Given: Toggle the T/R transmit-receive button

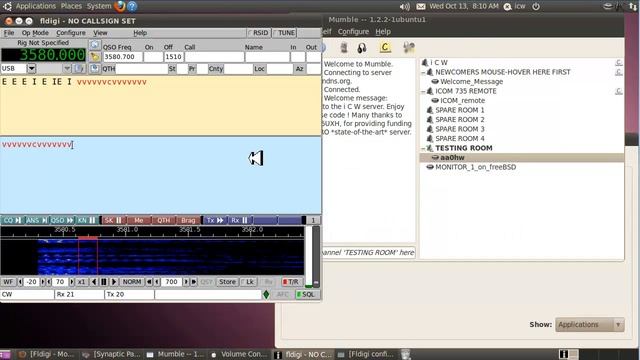Looking at the screenshot, I should pyautogui.click(x=291, y=282).
